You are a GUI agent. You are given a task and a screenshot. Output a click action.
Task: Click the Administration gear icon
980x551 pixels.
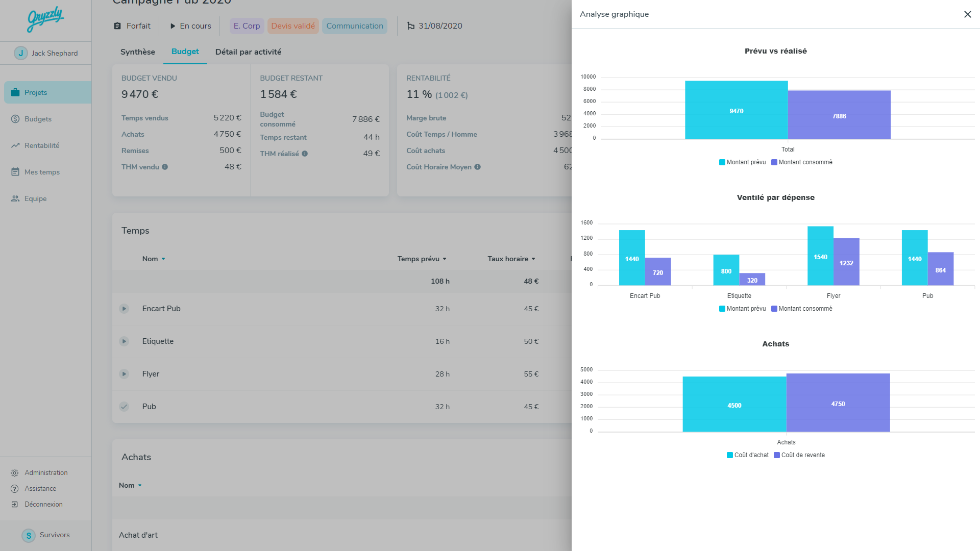[15, 473]
